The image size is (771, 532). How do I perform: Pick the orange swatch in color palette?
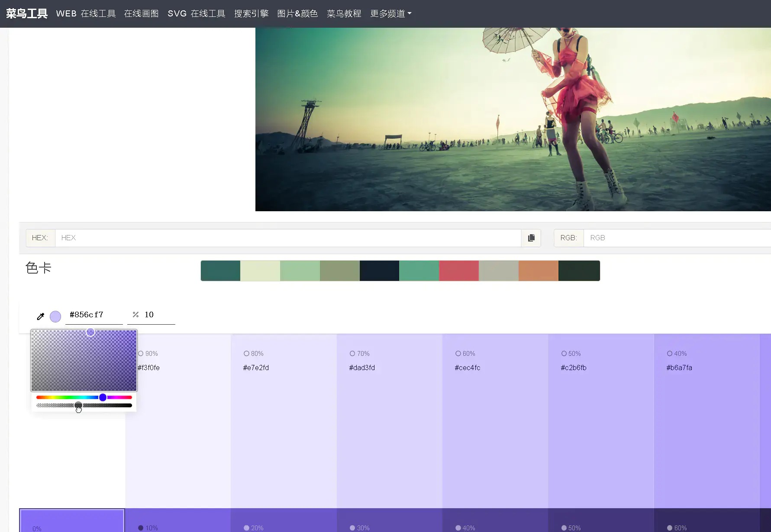(x=538, y=271)
